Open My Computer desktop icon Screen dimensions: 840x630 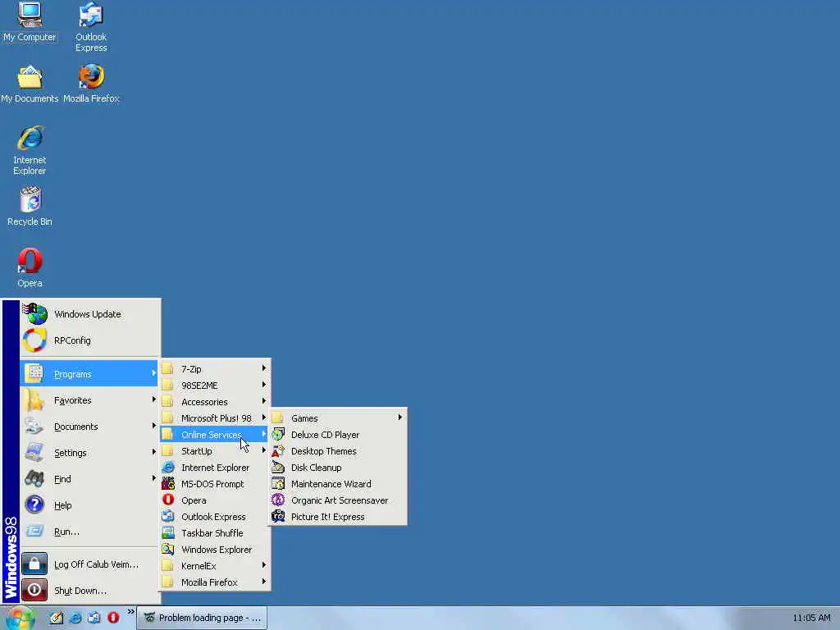[30, 22]
